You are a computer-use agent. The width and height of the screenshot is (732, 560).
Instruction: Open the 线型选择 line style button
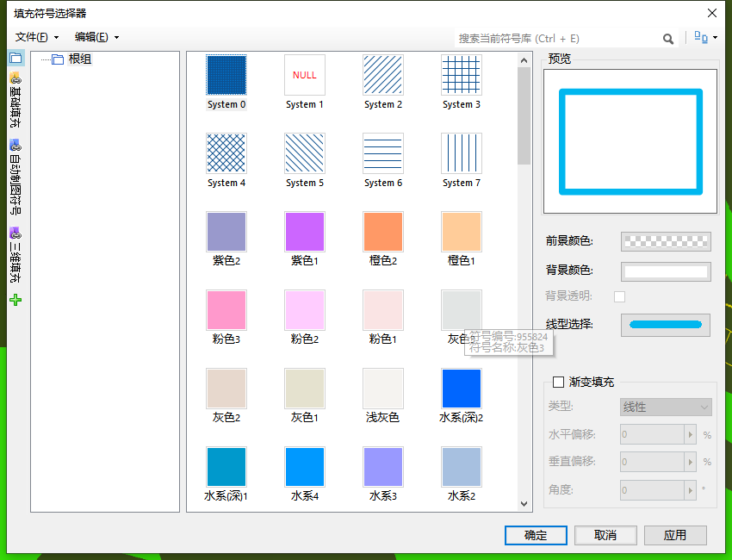(666, 325)
